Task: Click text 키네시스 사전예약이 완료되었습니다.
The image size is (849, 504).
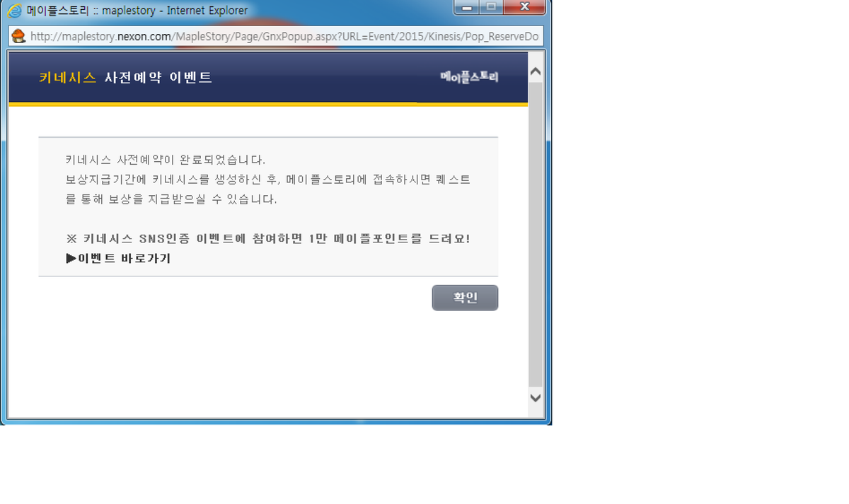Action: coord(166,160)
